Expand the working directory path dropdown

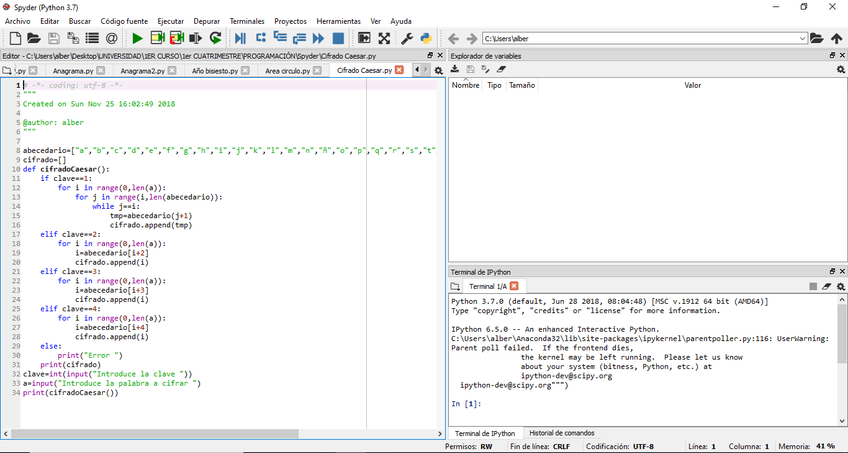(x=802, y=39)
